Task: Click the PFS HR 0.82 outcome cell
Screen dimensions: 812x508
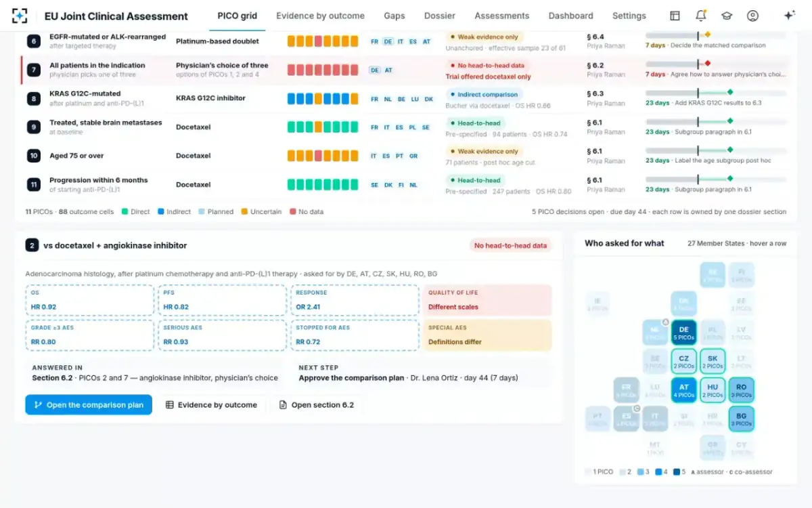Action: point(223,300)
